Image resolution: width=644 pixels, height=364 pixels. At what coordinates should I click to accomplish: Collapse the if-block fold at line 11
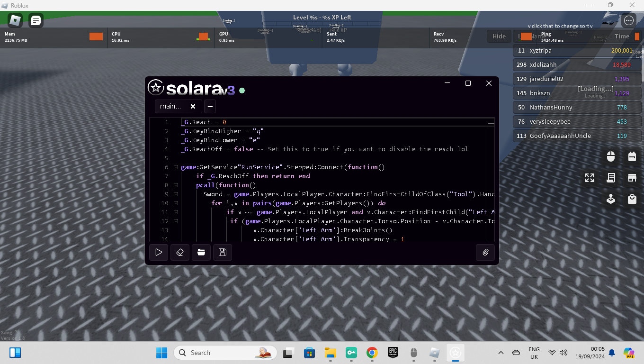point(176,212)
